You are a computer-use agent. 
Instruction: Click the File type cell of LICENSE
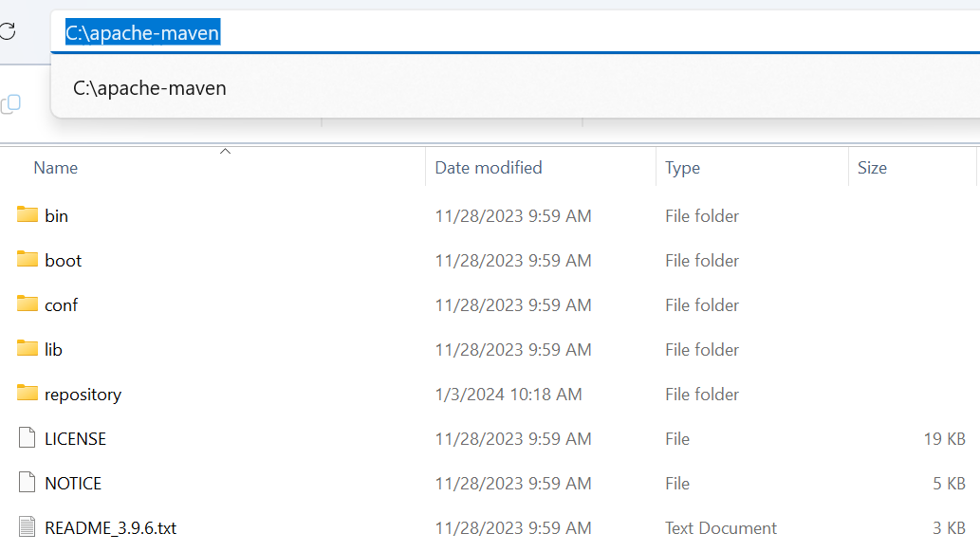[676, 439]
